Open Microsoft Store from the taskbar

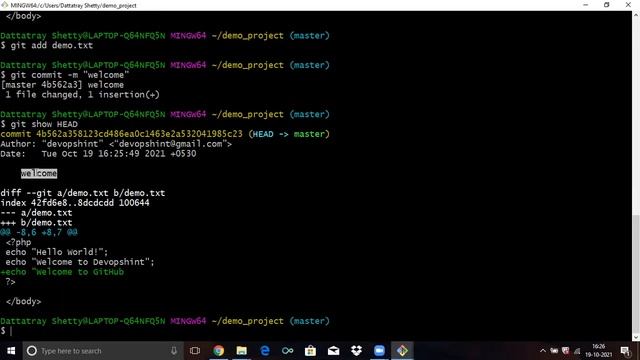[310, 351]
